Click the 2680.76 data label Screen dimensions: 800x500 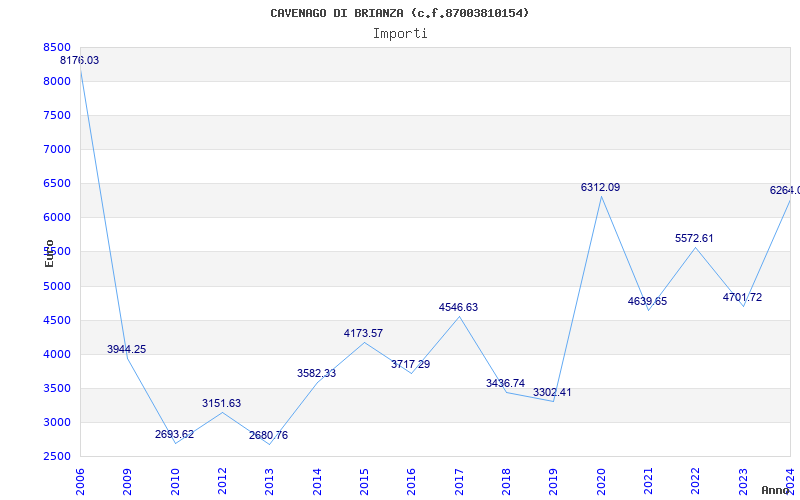click(x=268, y=435)
